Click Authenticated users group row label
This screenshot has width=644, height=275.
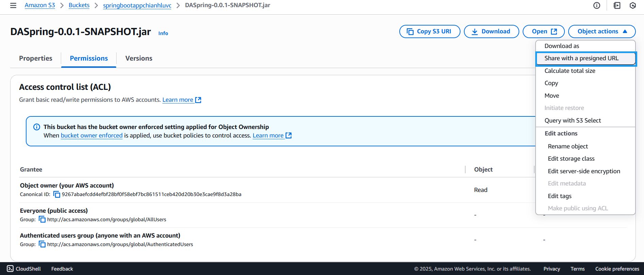100,236
